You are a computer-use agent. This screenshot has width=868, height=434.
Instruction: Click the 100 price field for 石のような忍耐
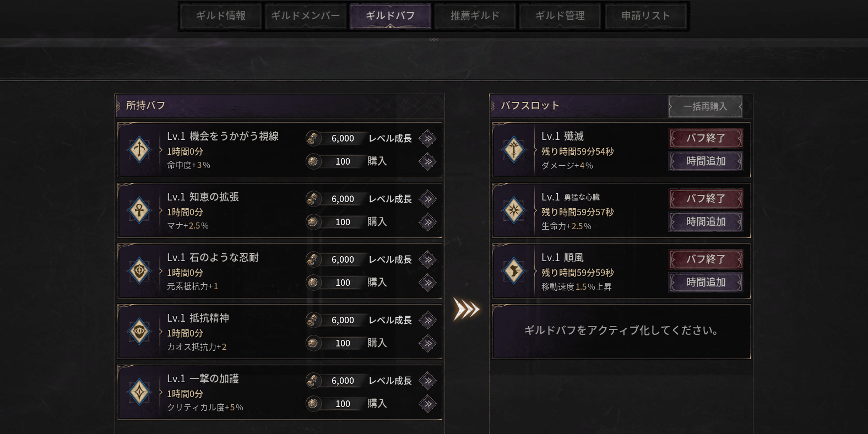tap(342, 282)
